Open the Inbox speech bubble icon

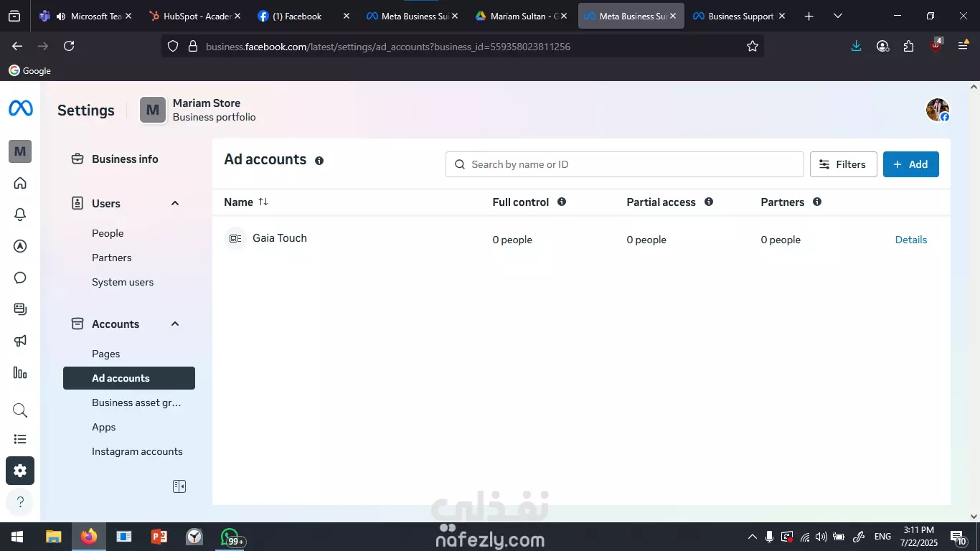coord(20,278)
